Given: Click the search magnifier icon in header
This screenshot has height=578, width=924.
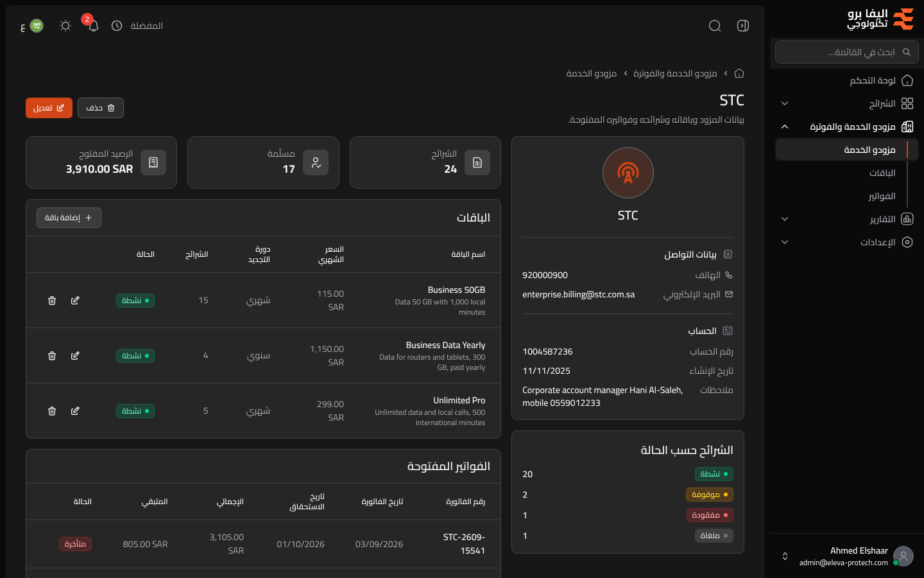Looking at the screenshot, I should tap(715, 26).
